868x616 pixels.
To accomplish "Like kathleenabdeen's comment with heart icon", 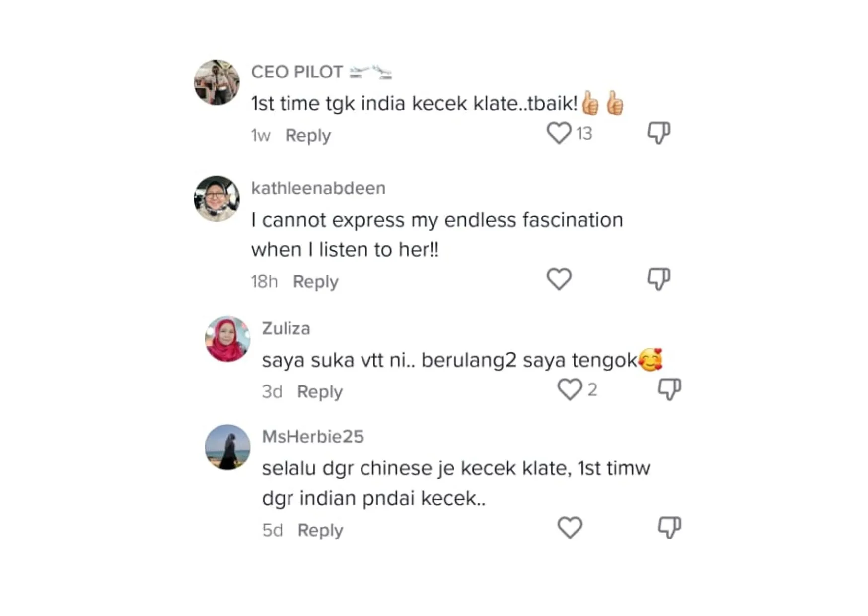I will point(559,279).
